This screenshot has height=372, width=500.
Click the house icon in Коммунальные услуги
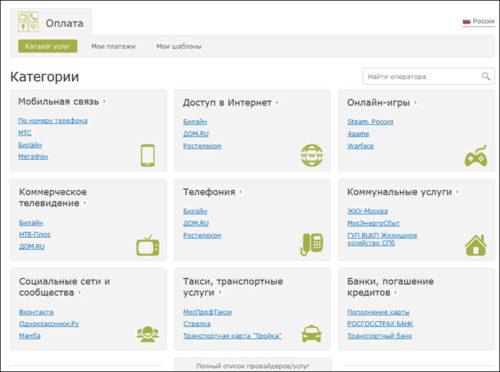[x=476, y=245]
